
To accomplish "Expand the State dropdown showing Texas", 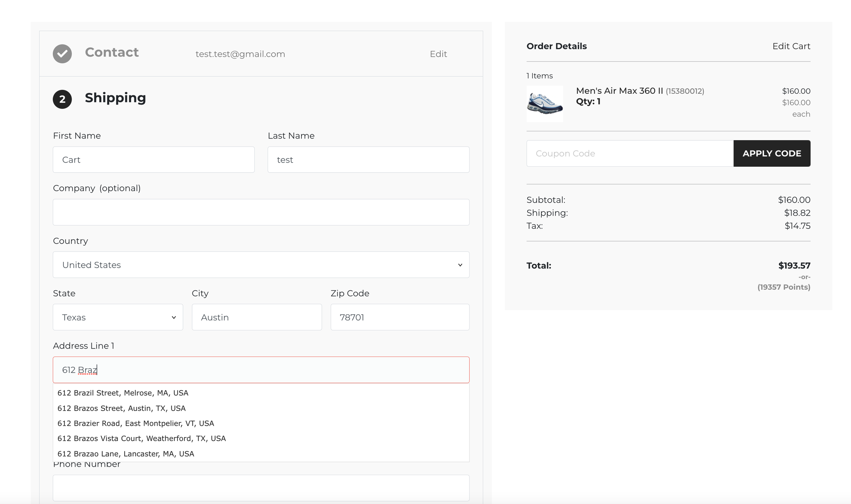I will click(118, 317).
